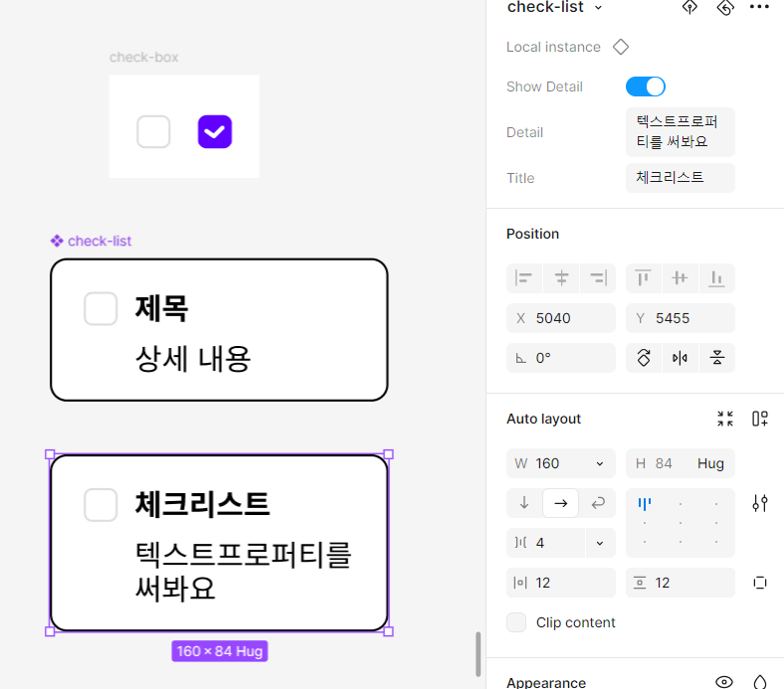Set horizontal auto layout direction
This screenshot has width=784, height=689.
(x=561, y=503)
